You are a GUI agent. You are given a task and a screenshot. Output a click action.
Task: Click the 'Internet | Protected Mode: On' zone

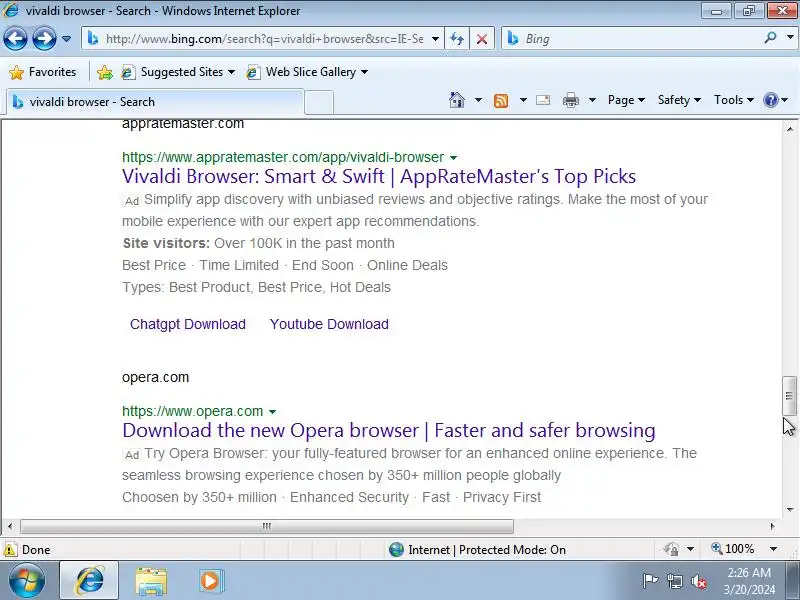(x=478, y=549)
